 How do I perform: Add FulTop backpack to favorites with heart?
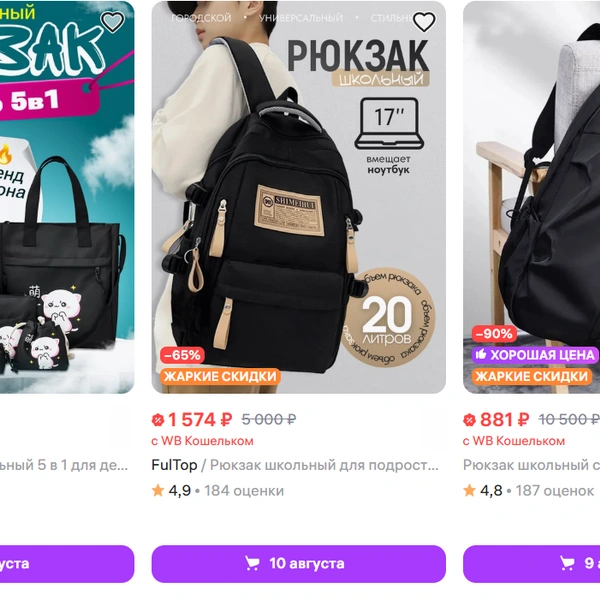424,21
